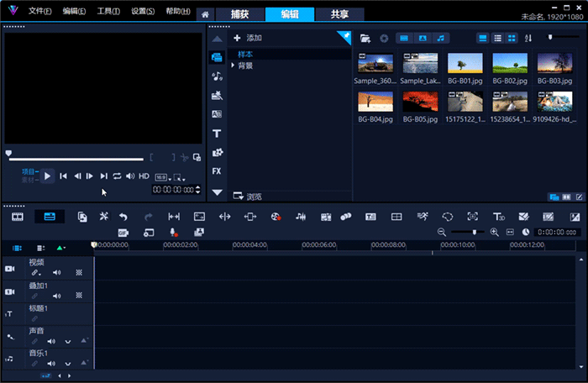The width and height of the screenshot is (588, 383).
Task: Open the 设置(S) menu
Action: 143,11
